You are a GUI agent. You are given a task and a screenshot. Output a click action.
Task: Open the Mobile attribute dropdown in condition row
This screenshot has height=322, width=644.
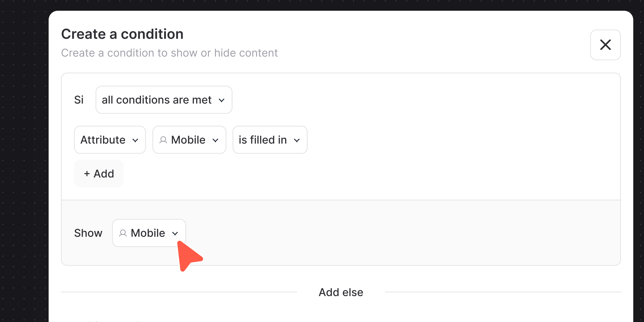189,140
